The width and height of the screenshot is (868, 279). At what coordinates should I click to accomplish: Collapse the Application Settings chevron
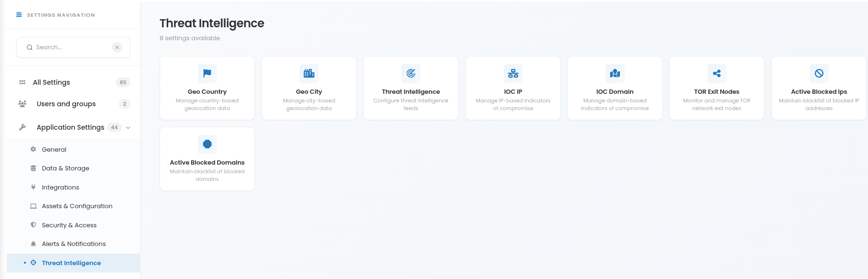pyautogui.click(x=128, y=128)
